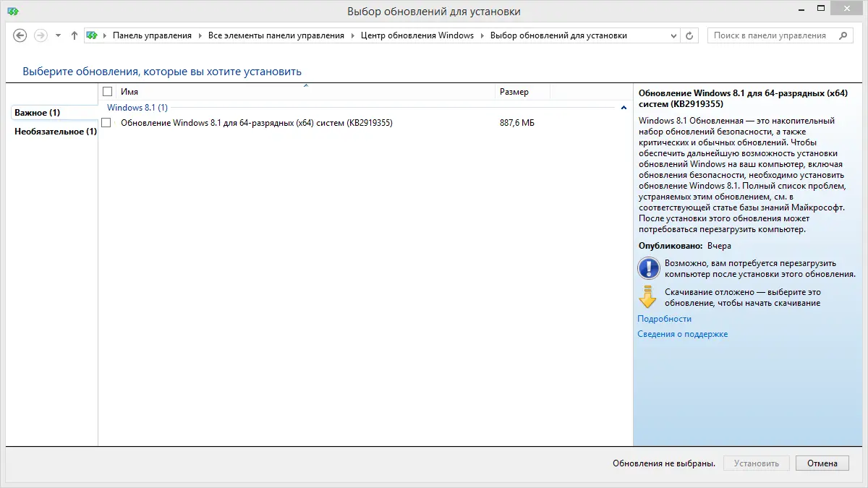
Task: Click the '887,6 МБ' size value
Action: [x=517, y=123]
